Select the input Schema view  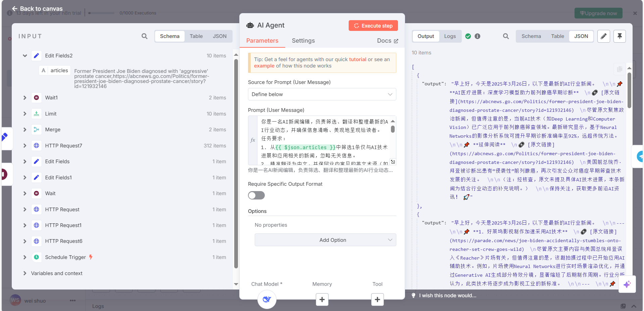(170, 36)
